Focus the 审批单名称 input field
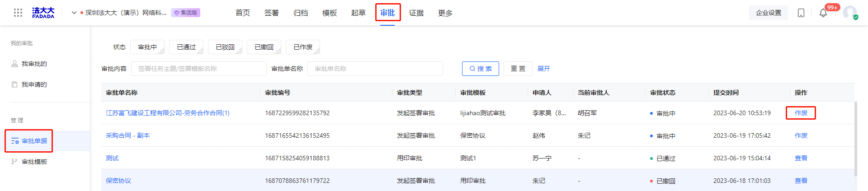 click(x=375, y=69)
